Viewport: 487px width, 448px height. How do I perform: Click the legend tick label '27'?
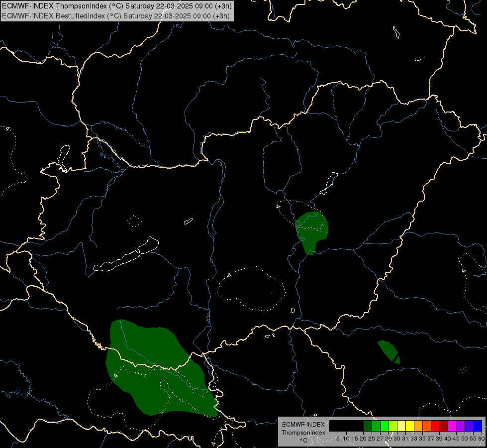point(380,439)
